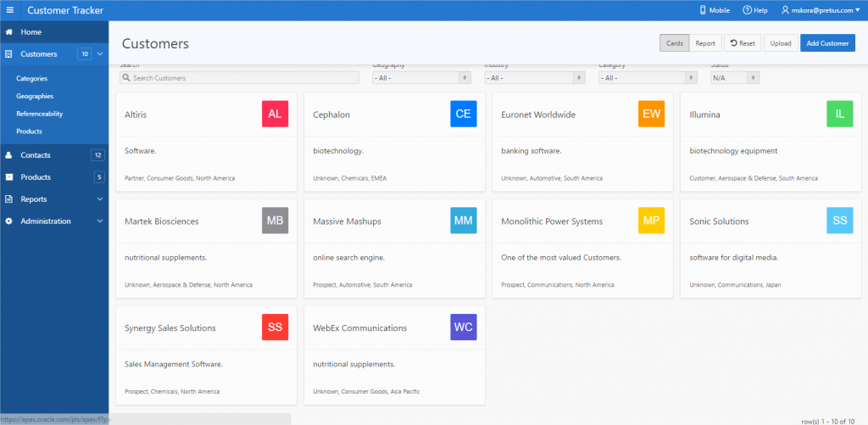The image size is (868, 425).
Task: Click 'One of the most valued Customers.' text
Action: [x=561, y=258]
